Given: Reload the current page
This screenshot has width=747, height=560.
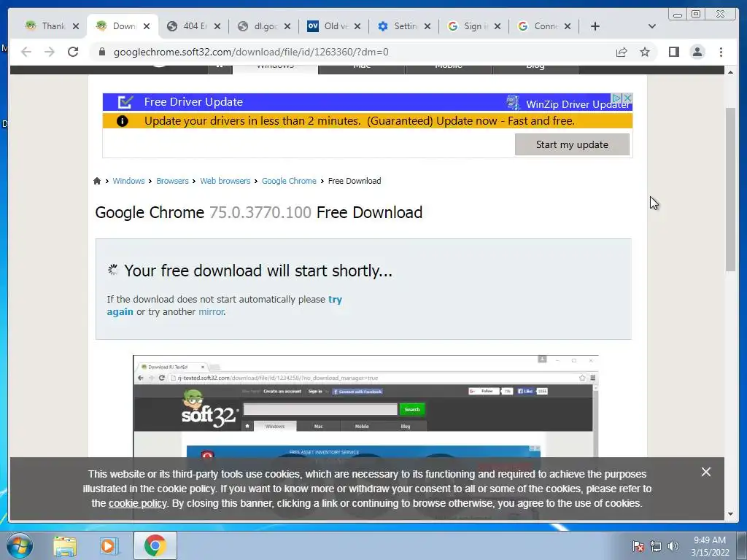Looking at the screenshot, I should pos(73,52).
